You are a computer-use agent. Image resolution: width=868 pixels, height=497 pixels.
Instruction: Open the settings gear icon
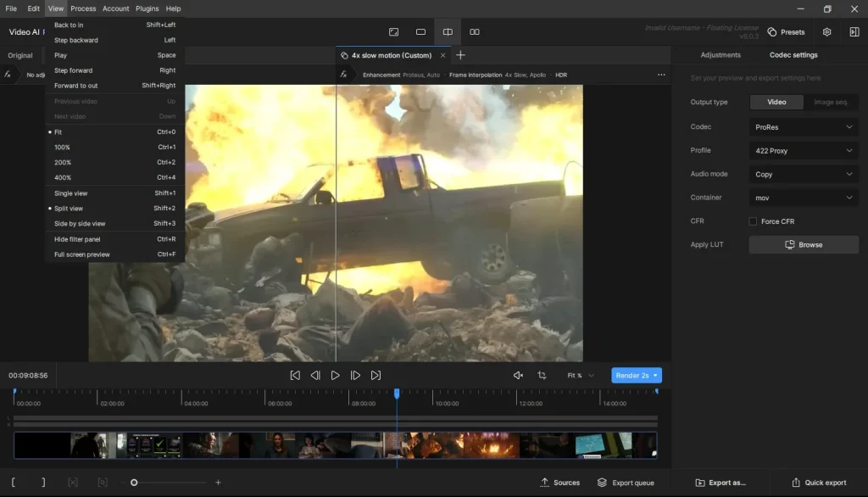(826, 32)
